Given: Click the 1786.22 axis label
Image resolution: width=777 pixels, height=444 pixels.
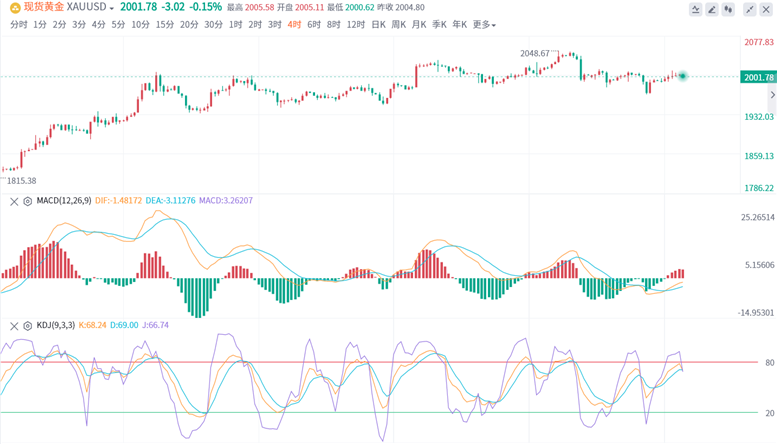Looking at the screenshot, I should pyautogui.click(x=759, y=188).
